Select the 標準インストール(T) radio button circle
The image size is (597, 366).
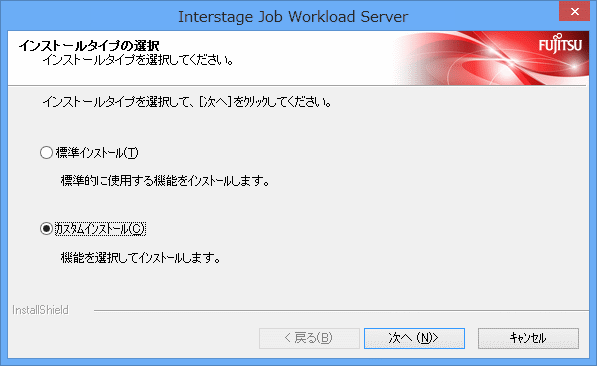[x=46, y=153]
